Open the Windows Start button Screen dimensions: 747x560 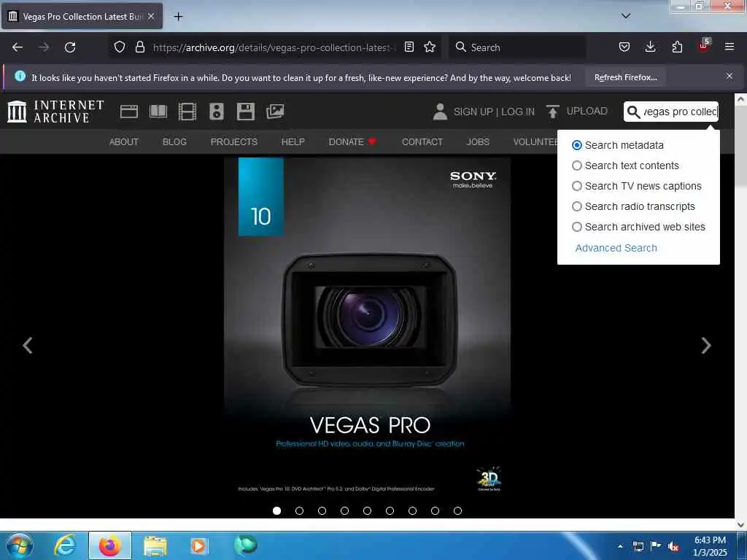(20, 545)
